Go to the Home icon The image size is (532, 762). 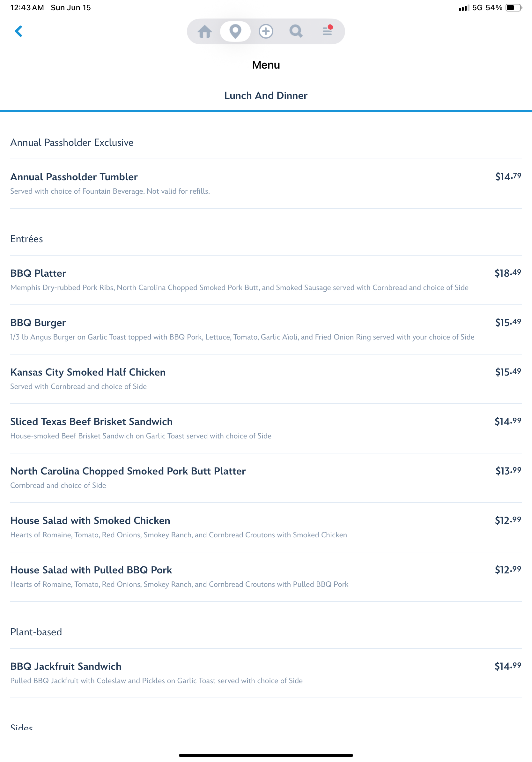(205, 32)
